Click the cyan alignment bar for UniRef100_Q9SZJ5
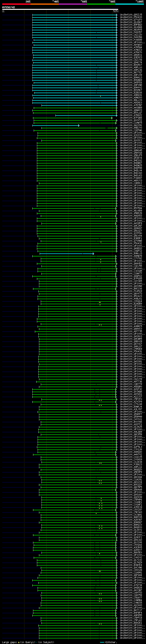This screenshot has height=644, width=146. pyautogui.click(x=75, y=15)
